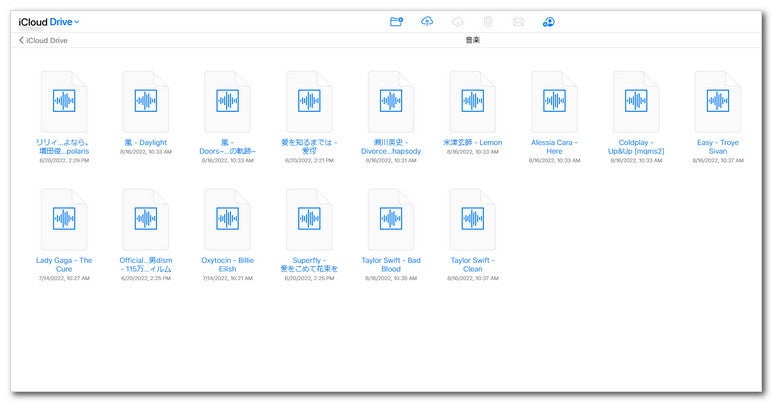Viewport: 773px width, 403px height.
Task: Click the file name 風 - Daylight
Action: pos(146,143)
